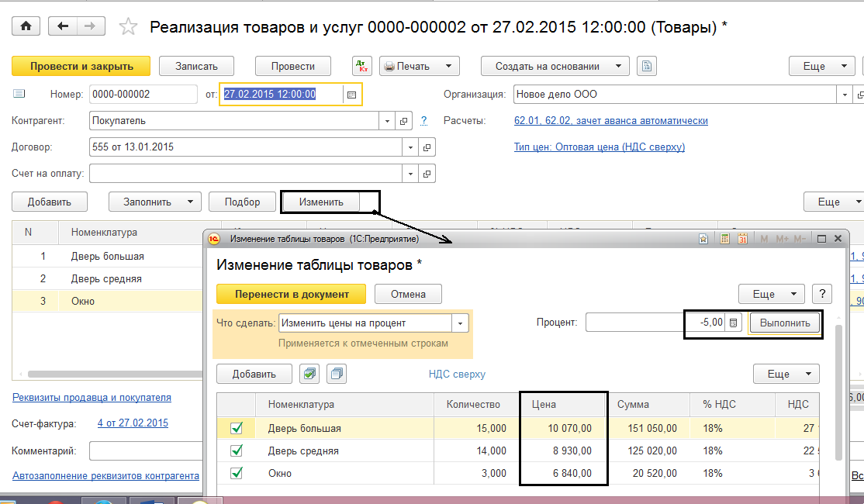
Task: Click НДС сверху link in dialog
Action: coord(458,374)
